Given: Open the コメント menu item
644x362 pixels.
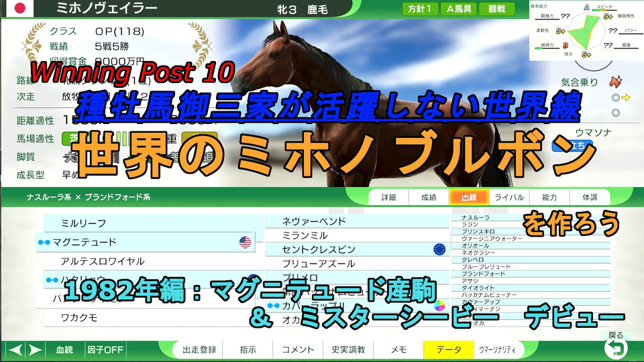Looking at the screenshot, I should point(298,350).
